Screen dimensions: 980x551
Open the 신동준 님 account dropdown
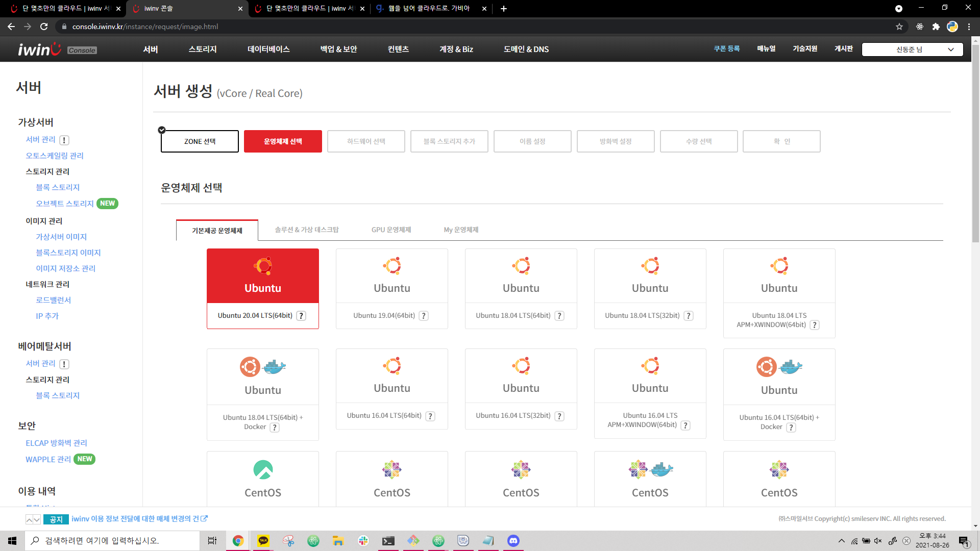point(912,49)
